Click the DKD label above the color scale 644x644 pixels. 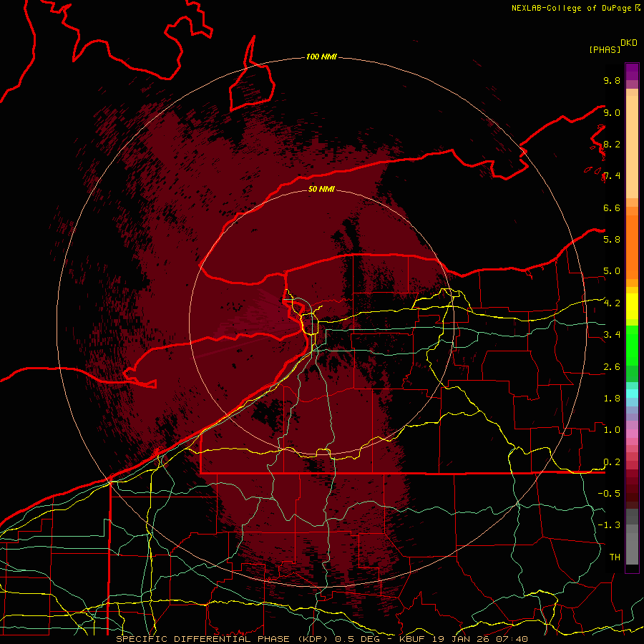tap(629, 43)
